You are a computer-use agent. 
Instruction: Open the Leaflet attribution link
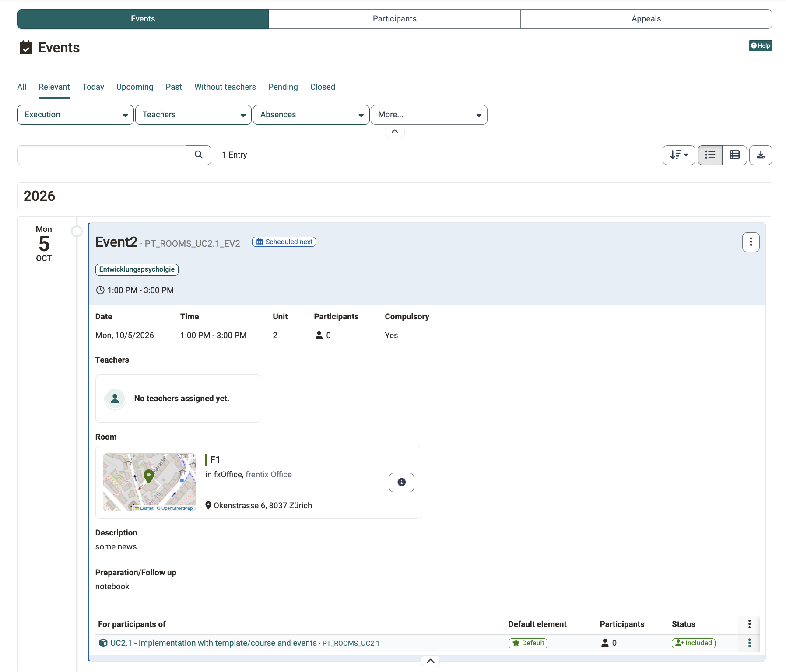pos(147,508)
